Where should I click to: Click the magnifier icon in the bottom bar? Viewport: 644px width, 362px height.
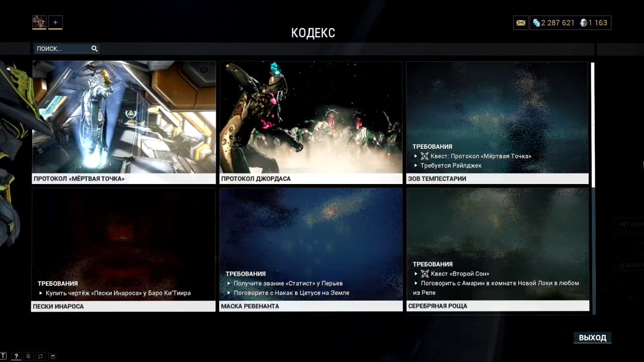click(x=28, y=356)
